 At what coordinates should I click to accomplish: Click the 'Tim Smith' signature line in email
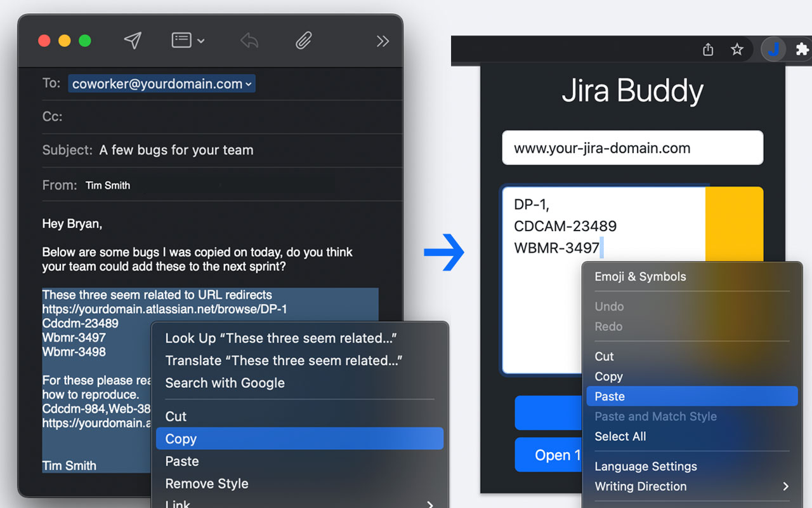[x=69, y=465]
